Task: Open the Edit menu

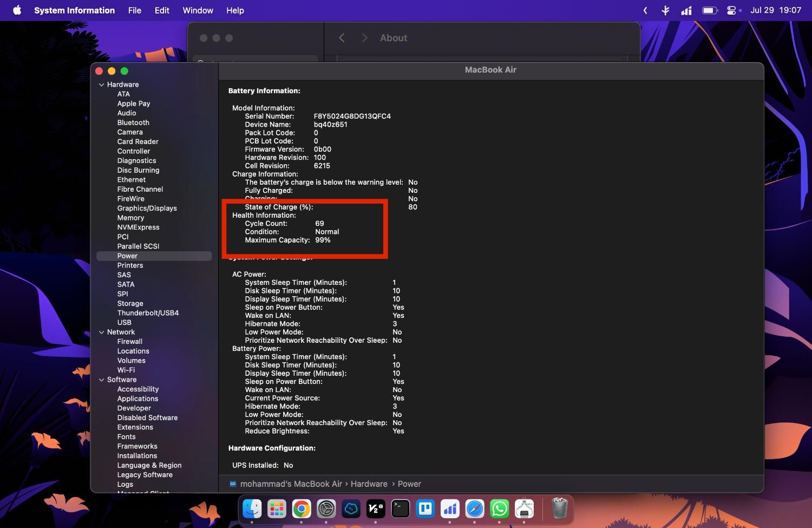Action: click(162, 10)
